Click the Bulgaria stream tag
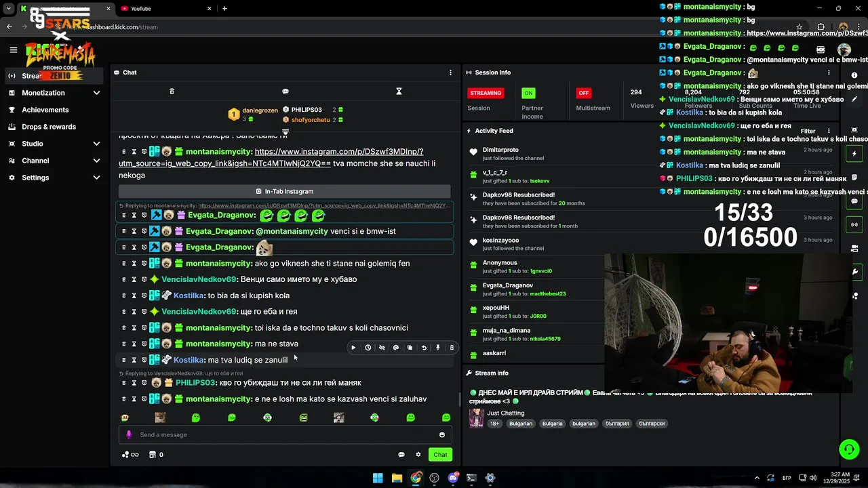Screen dimensions: 868x488 (x=552, y=424)
